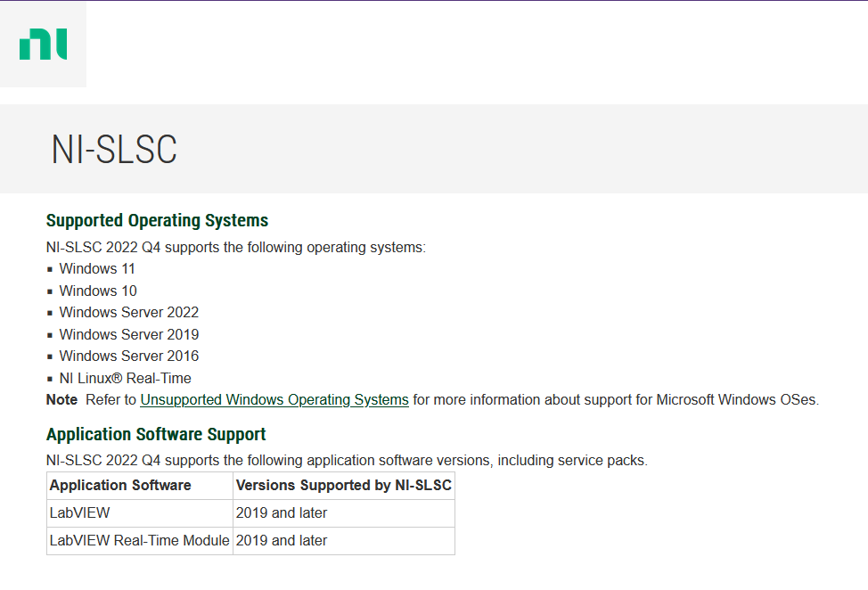Select the Application Software Support heading
Image resolution: width=868 pixels, height=590 pixels.
(156, 434)
